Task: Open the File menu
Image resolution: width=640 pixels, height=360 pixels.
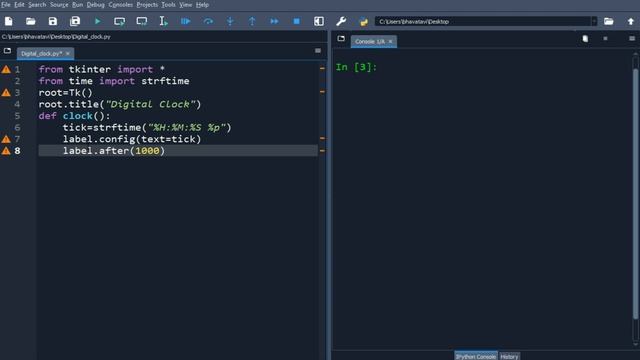Action: (x=6, y=5)
